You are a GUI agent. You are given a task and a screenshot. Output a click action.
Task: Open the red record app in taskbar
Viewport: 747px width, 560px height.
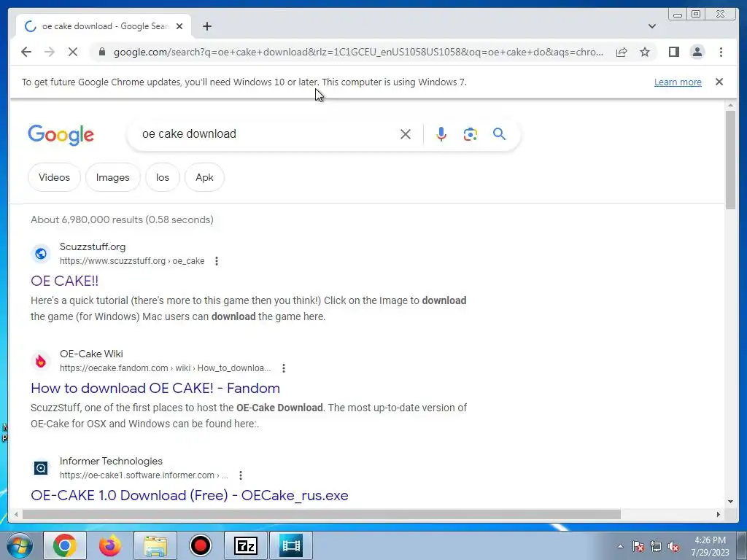click(201, 545)
